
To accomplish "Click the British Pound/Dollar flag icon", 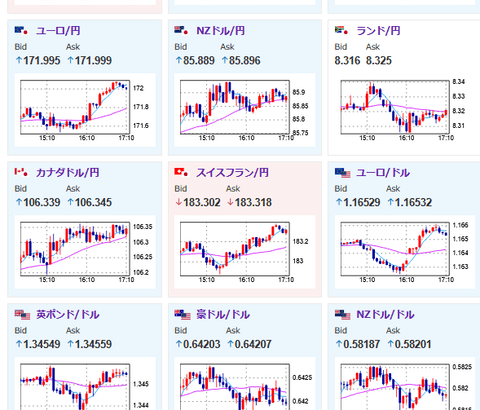I will (22, 314).
